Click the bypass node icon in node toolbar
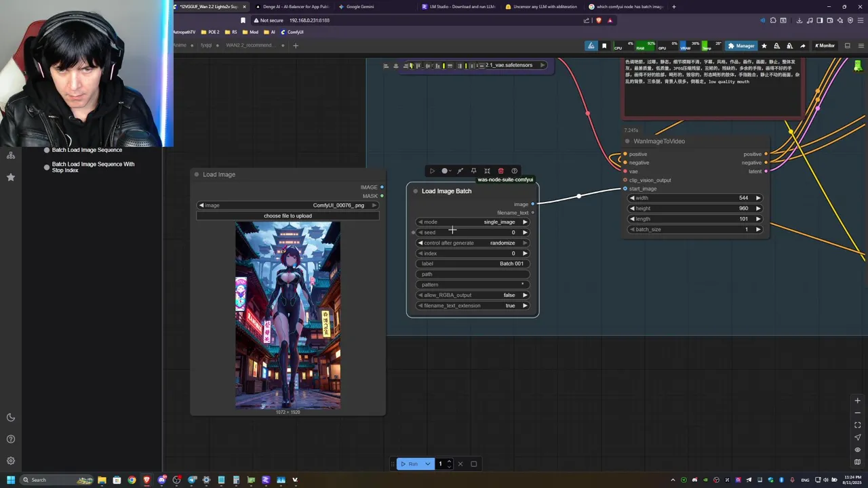The image size is (868, 488). pyautogui.click(x=460, y=171)
